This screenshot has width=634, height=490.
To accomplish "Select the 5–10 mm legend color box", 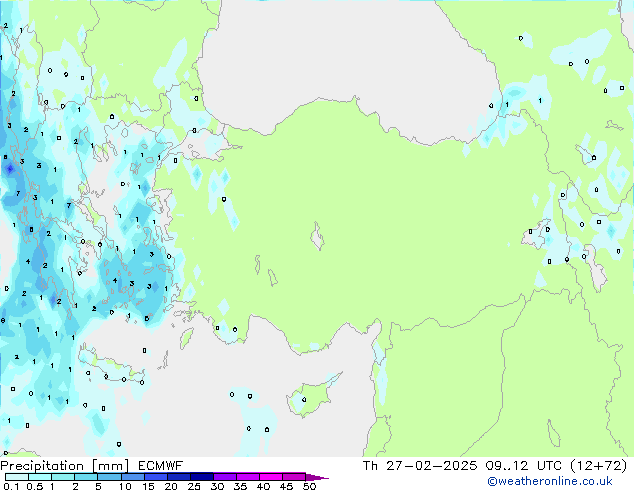I will pos(109,477).
